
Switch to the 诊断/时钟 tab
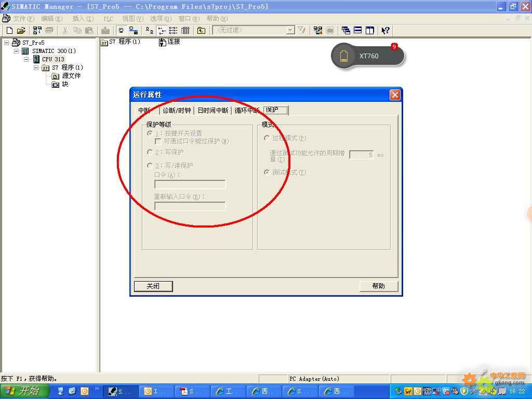coord(177,110)
